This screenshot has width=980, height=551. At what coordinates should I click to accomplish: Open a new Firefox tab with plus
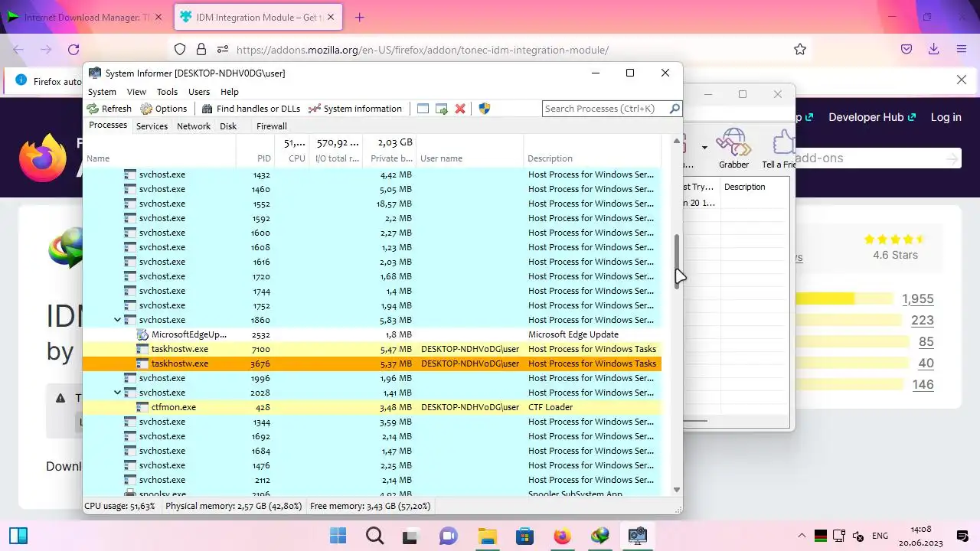360,17
